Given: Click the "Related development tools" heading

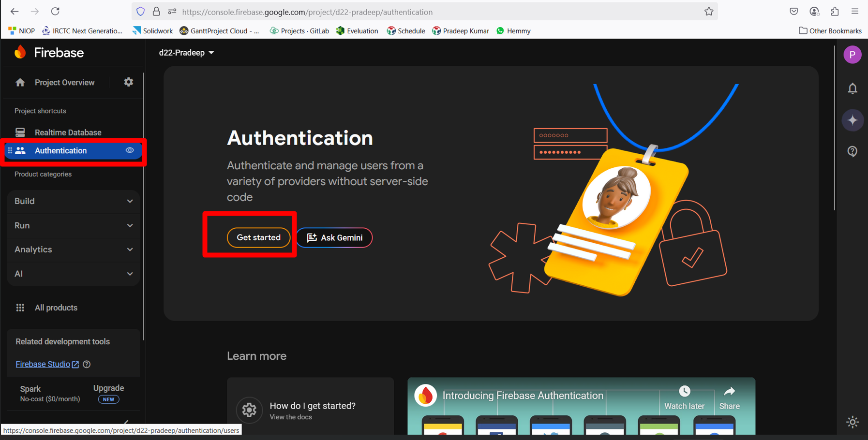Looking at the screenshot, I should (x=63, y=342).
